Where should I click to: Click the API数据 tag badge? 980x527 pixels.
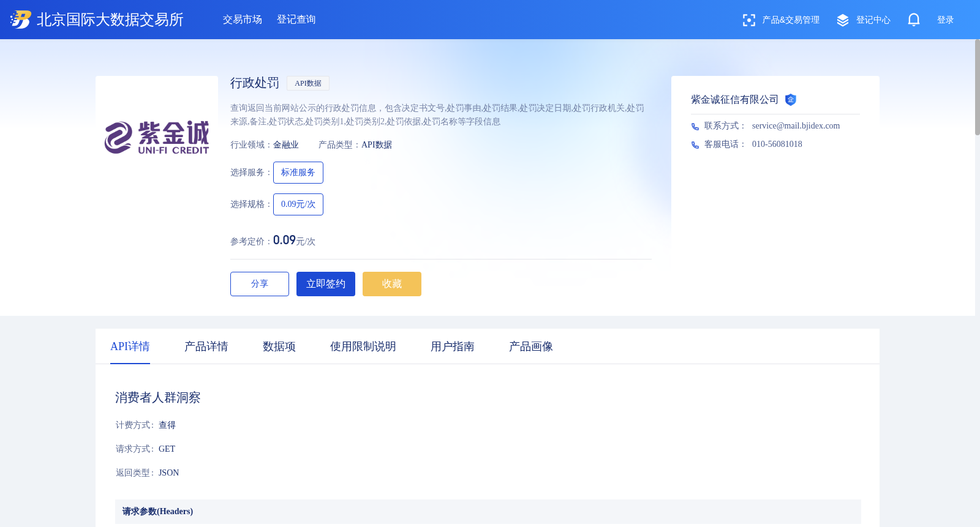tap(308, 83)
